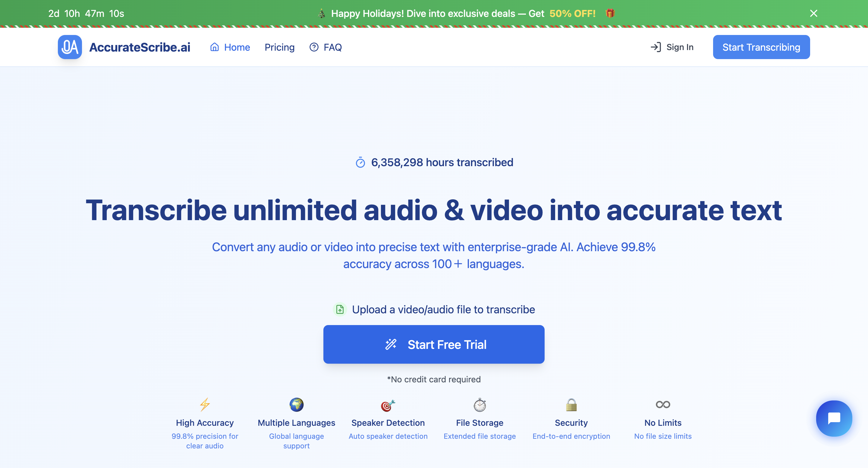
Task: Go to the Home nav link
Action: click(x=230, y=47)
